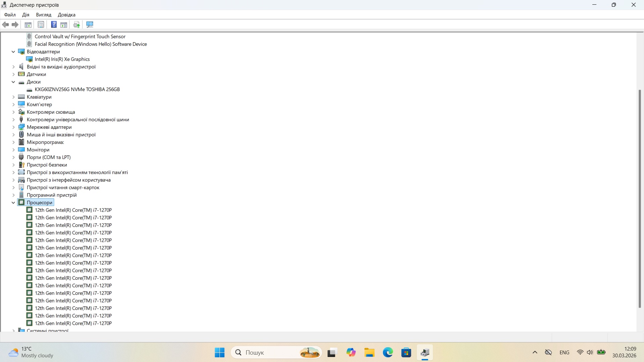Collapse the Відеоадаптери category
This screenshot has width=644, height=362.
coord(13,52)
